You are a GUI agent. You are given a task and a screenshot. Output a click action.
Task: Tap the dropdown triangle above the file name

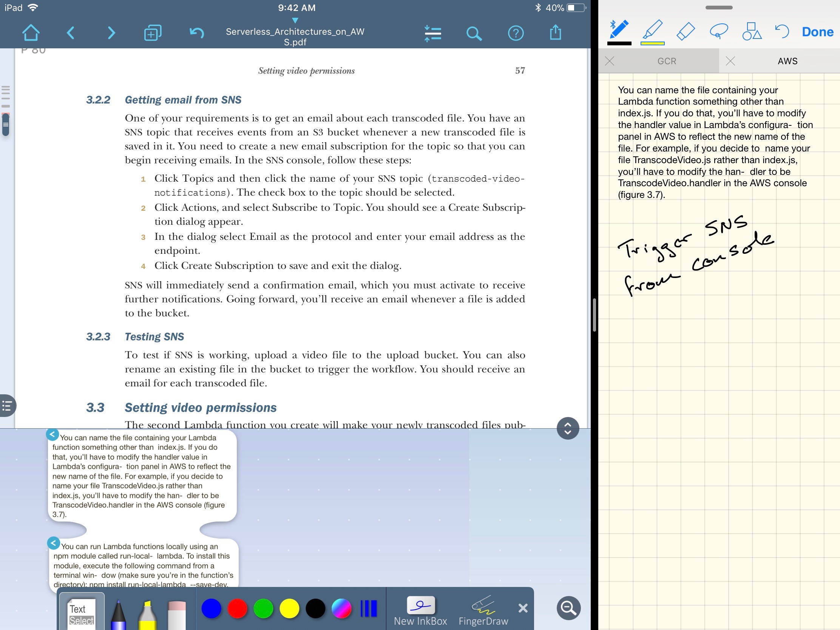click(295, 20)
